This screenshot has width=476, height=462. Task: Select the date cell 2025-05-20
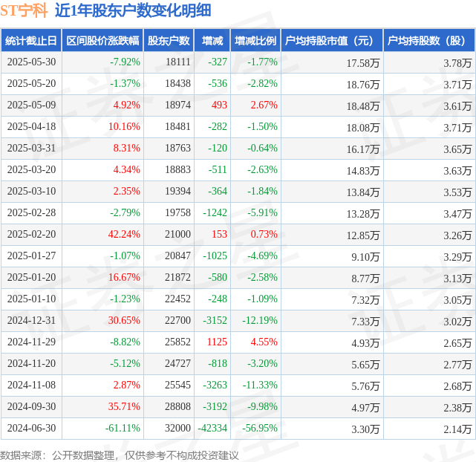click(32, 83)
